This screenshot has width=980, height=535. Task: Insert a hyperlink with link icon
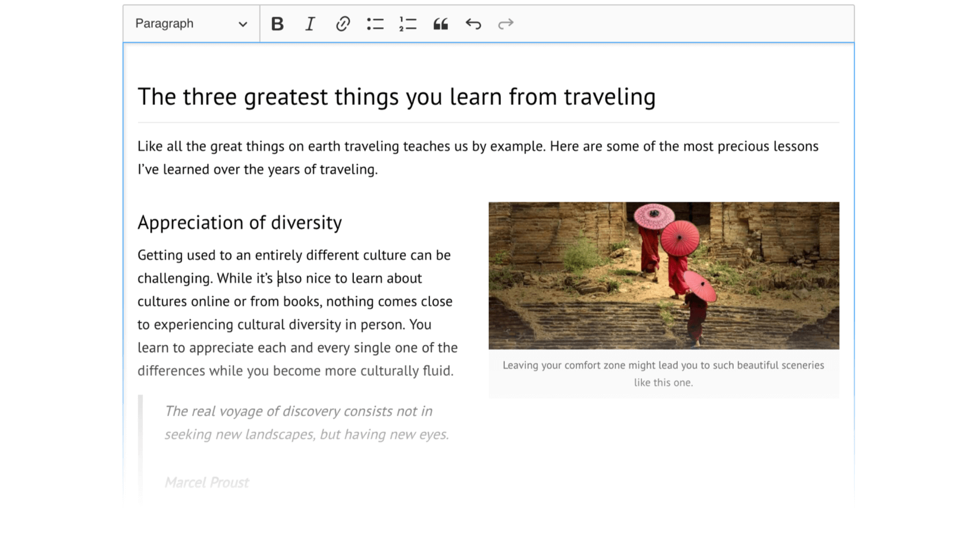(x=342, y=24)
